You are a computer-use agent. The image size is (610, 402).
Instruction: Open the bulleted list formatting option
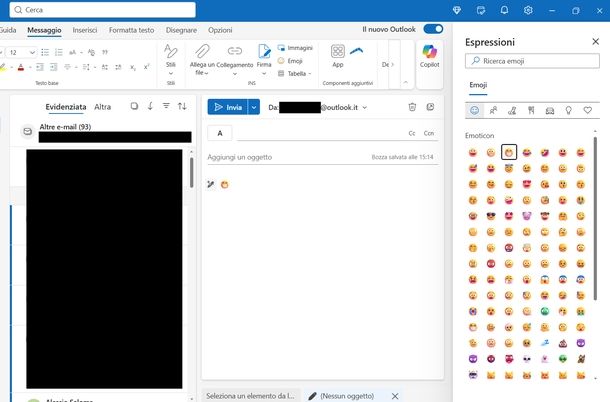tap(45, 52)
